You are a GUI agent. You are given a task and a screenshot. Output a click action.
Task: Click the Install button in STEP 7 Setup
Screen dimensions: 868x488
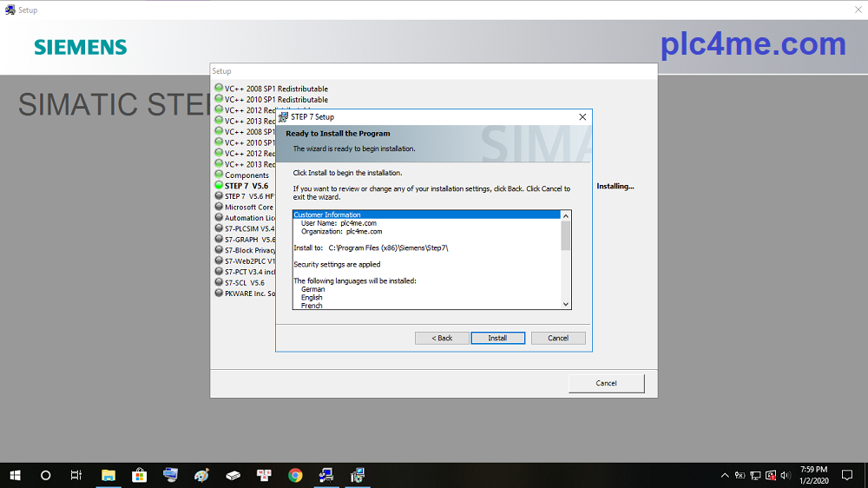coord(497,338)
